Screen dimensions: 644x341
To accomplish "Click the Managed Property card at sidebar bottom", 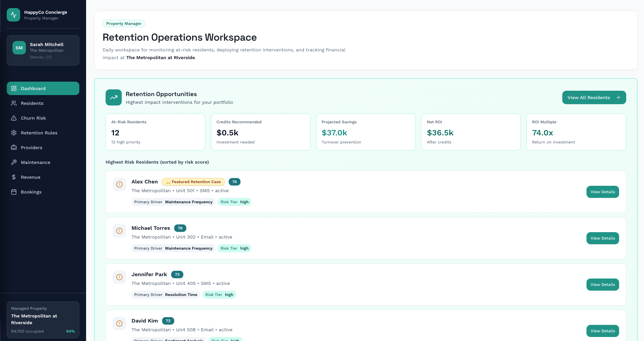I will point(43,319).
